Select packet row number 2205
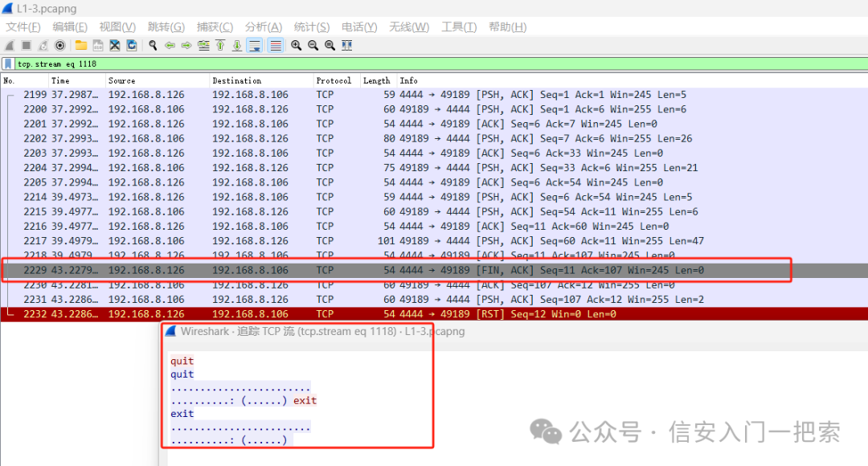Screen dimensions: 868x466 tap(434, 182)
